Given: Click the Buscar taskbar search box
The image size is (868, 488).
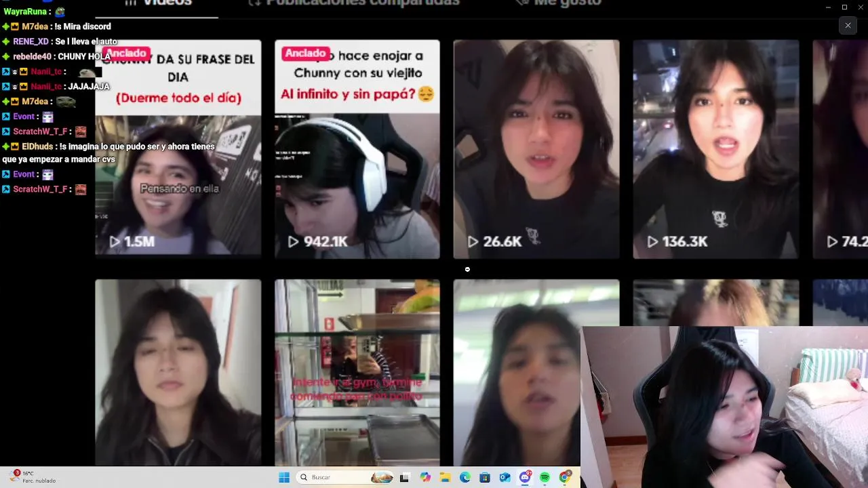Looking at the screenshot, I should 346,477.
